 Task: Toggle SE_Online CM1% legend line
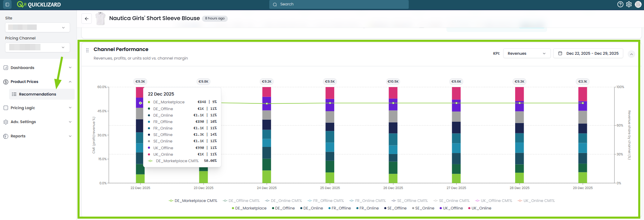pos(451,201)
